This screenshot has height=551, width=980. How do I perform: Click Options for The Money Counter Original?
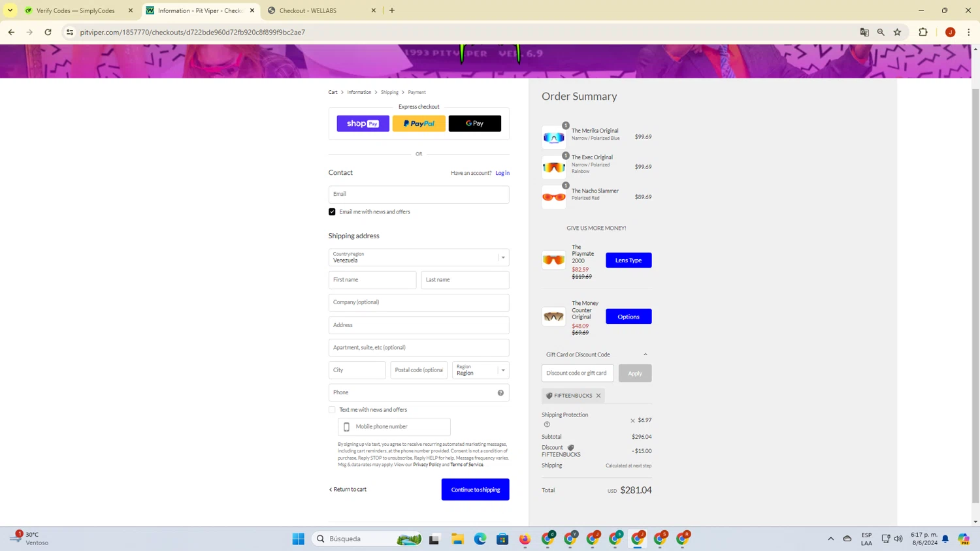point(629,317)
